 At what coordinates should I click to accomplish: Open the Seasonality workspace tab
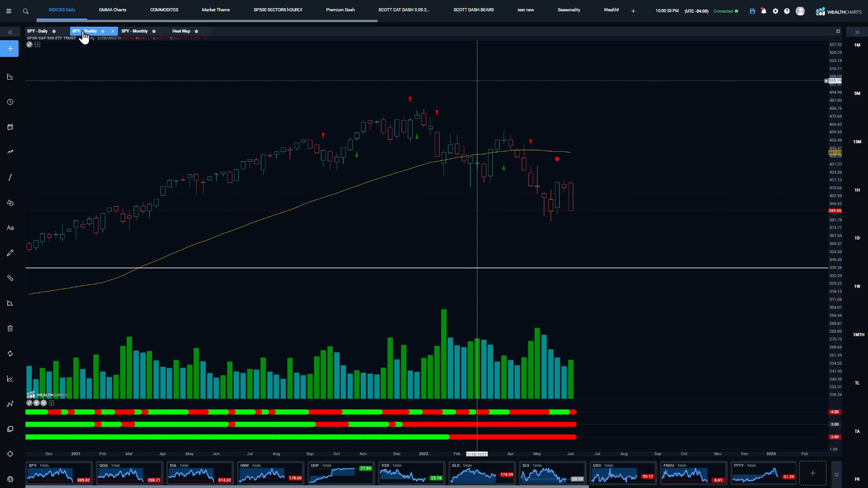tap(569, 9)
